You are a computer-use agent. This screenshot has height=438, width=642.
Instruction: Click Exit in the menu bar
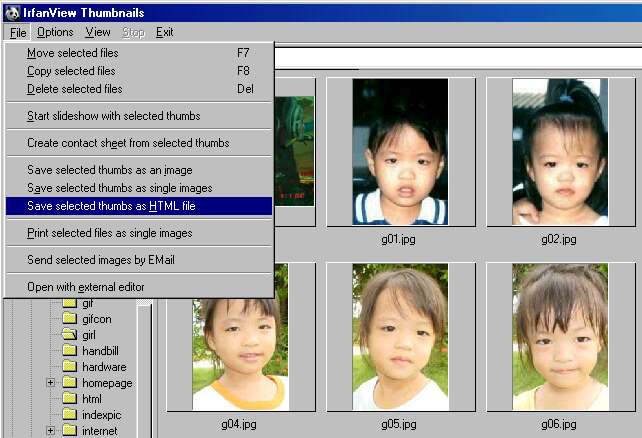(164, 32)
